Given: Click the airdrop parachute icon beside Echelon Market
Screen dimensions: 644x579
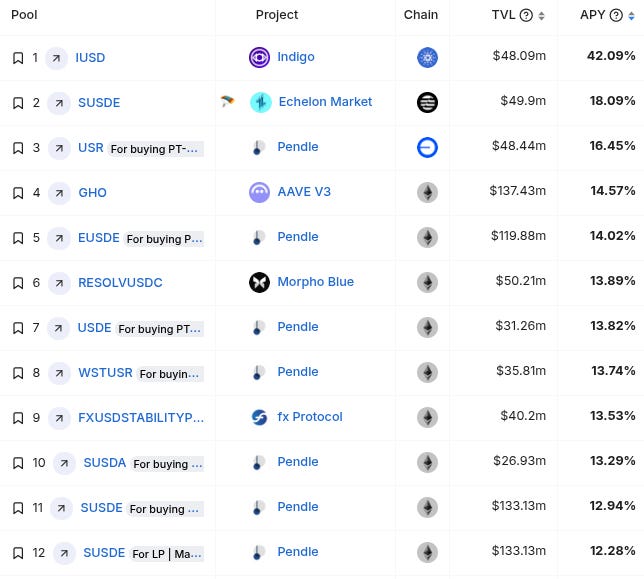Looking at the screenshot, I should pos(227,101).
